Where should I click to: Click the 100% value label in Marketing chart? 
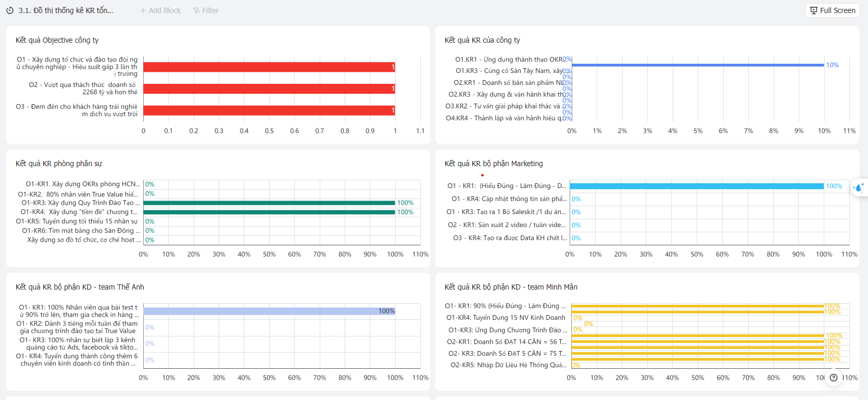pos(834,186)
